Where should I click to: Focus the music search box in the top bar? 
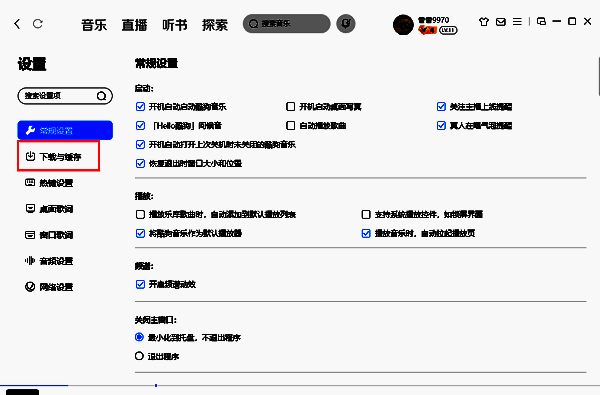(x=286, y=24)
